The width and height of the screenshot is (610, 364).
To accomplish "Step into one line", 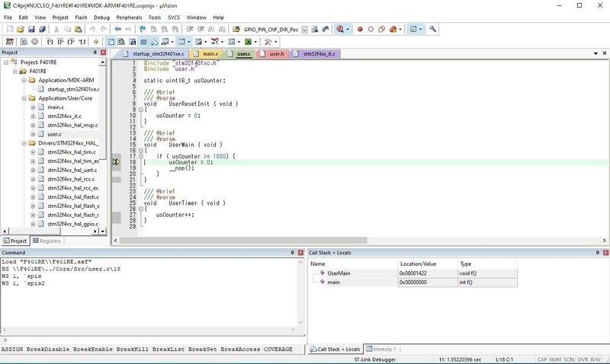I will (50, 42).
